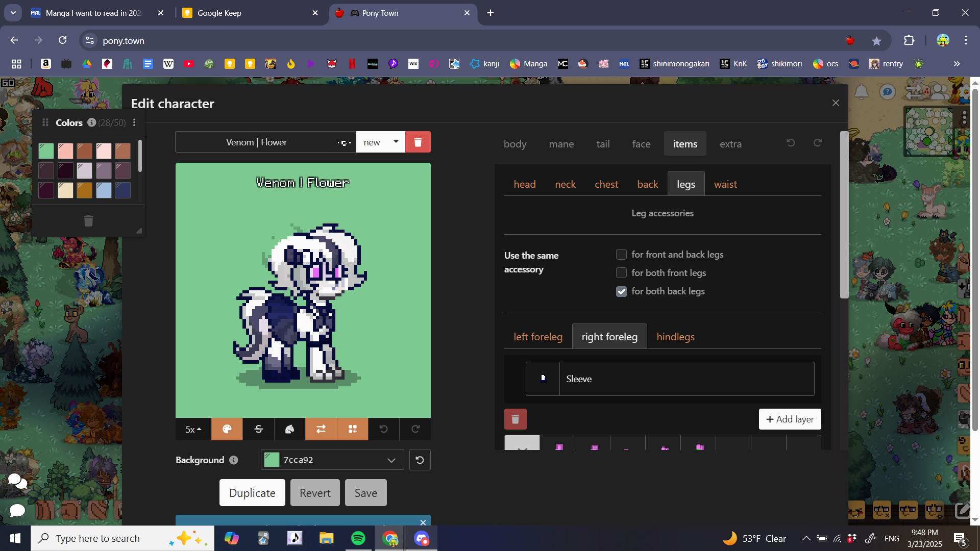Click the grid-plus icon in the preview toolbar
The image size is (980, 551).
pyautogui.click(x=353, y=429)
